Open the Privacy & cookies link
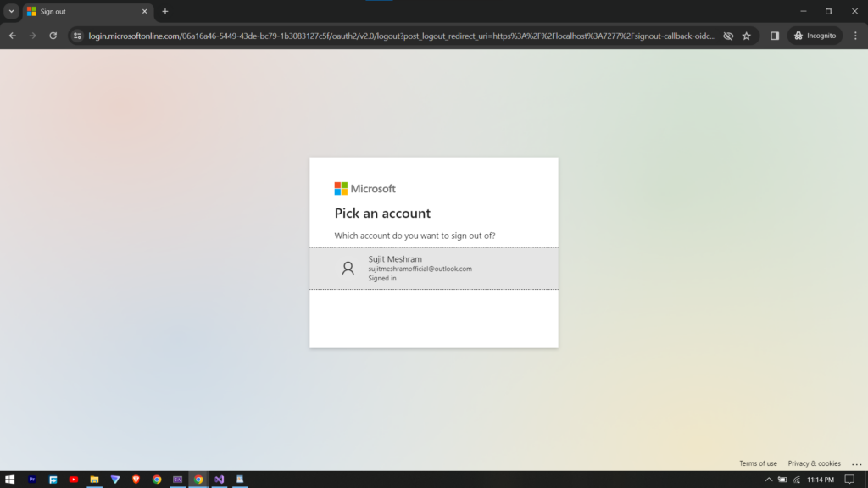This screenshot has height=488, width=868. coord(814,463)
